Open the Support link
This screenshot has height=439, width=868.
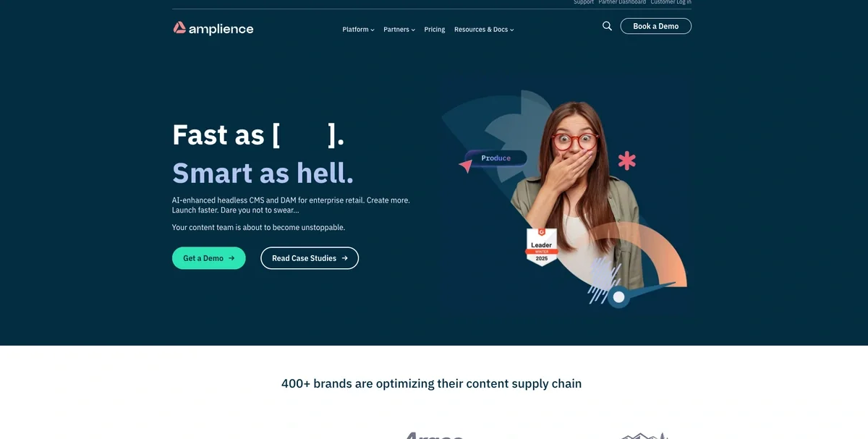click(584, 2)
